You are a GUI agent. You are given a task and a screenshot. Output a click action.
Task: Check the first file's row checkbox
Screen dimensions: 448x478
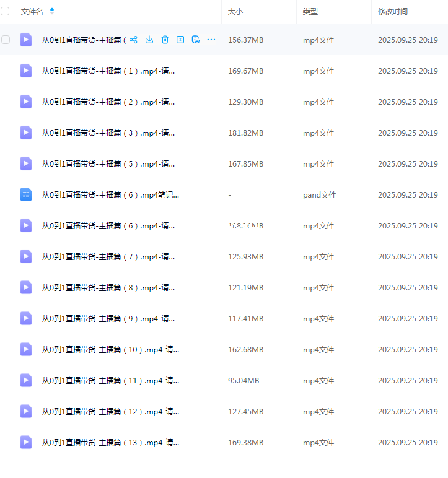click(6, 40)
